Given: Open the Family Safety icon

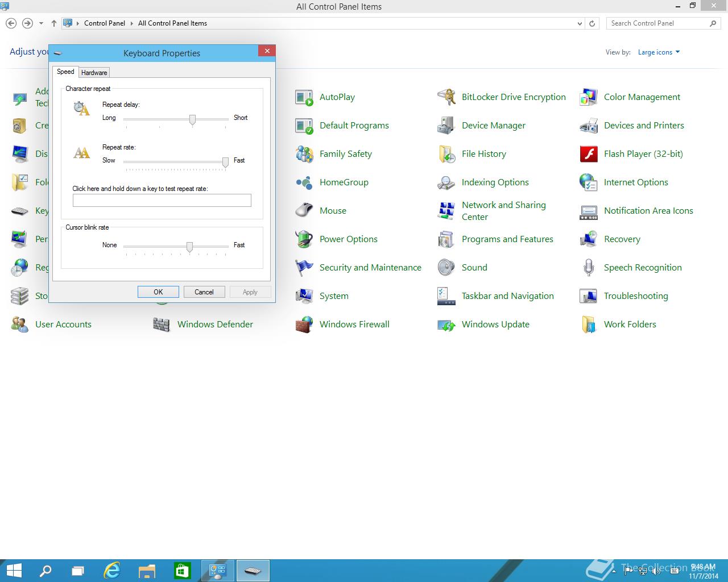Looking at the screenshot, I should [304, 154].
